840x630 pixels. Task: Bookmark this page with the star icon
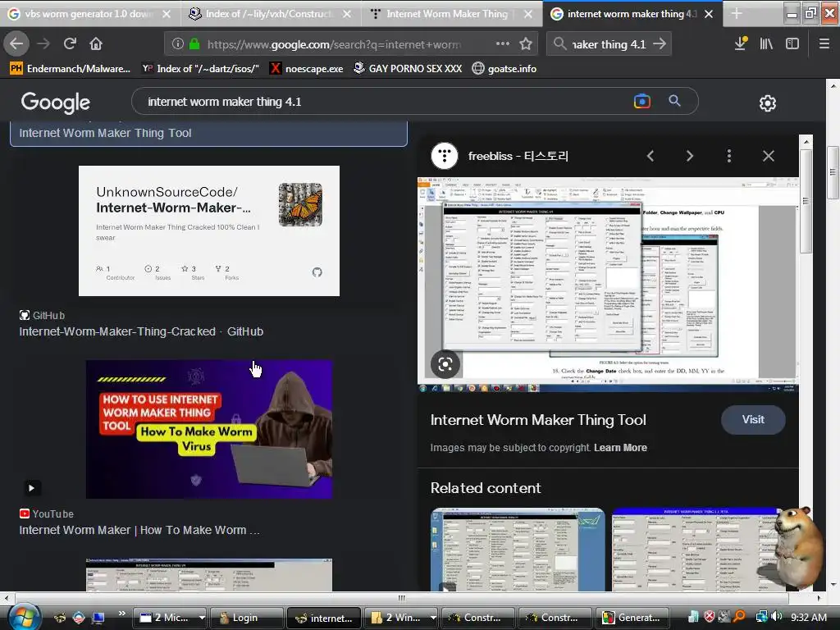[526, 44]
